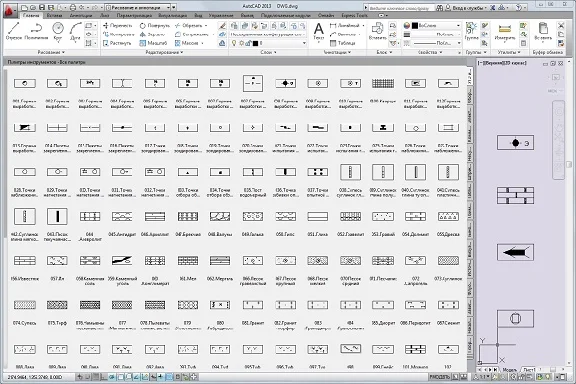Click the Вставить (Insert) block icon
The width and height of the screenshot is (576, 384).
(x=377, y=31)
